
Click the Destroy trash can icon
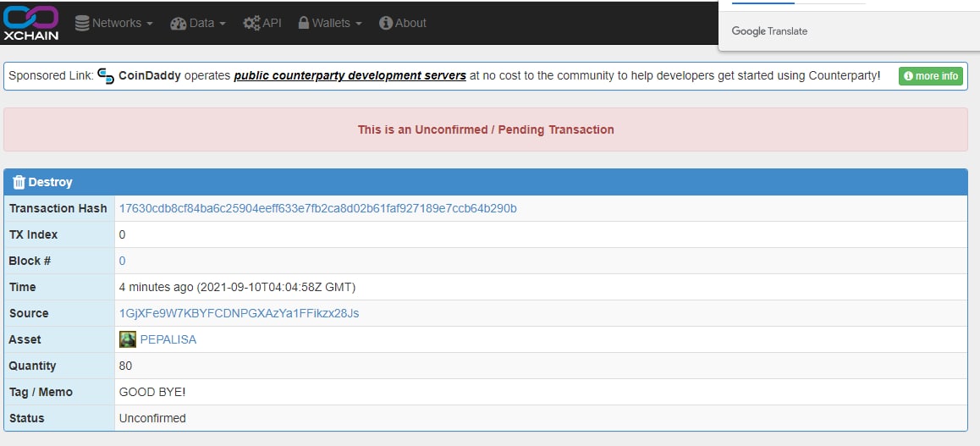(x=19, y=182)
